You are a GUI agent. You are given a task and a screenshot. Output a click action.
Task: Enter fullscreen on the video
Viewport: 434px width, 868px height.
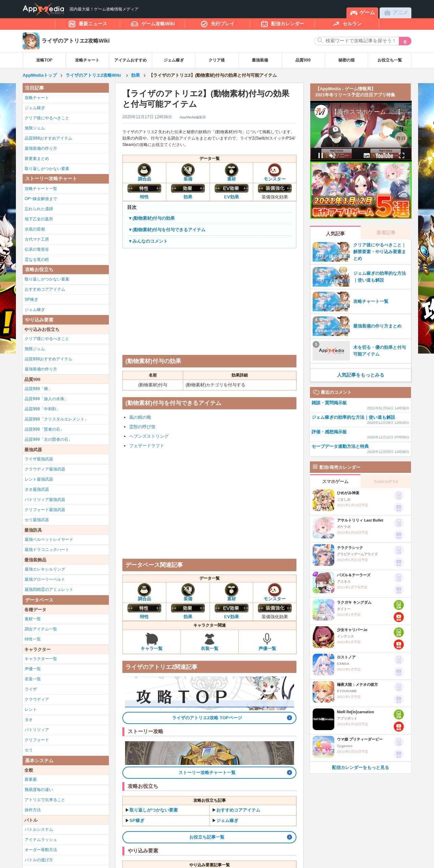click(402, 155)
